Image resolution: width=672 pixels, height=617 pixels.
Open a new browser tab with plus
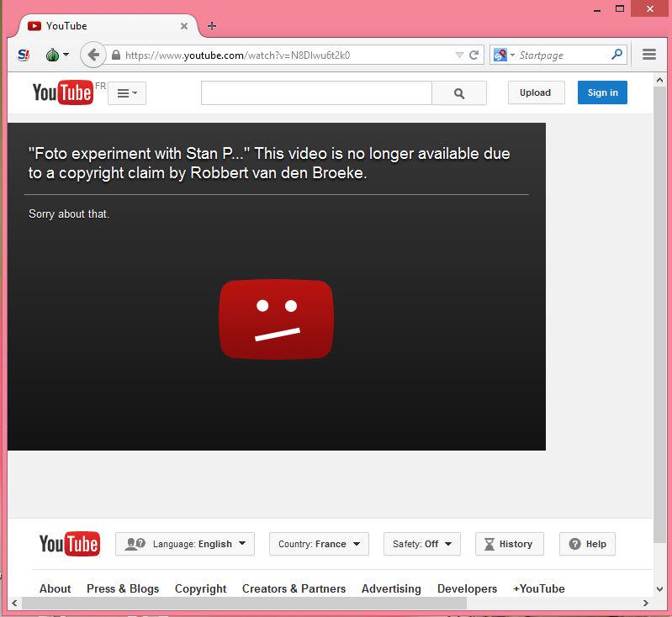coord(211,26)
